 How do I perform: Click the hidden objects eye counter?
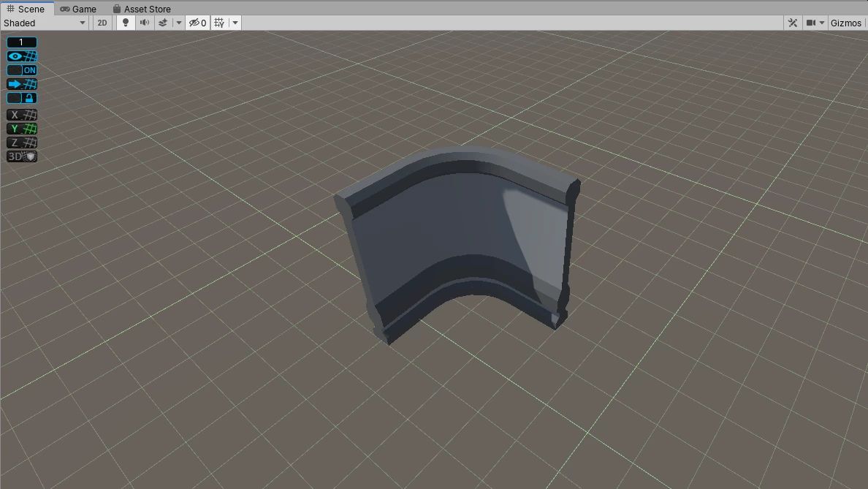point(197,23)
